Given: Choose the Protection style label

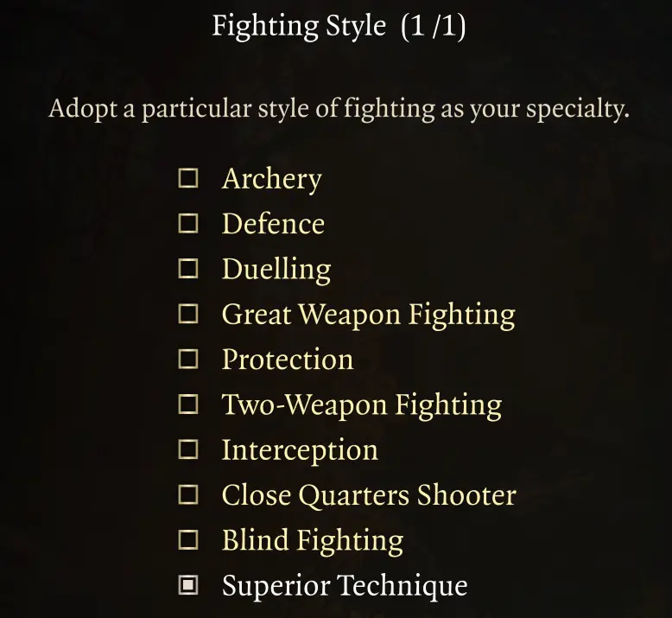Looking at the screenshot, I should coord(288,359).
